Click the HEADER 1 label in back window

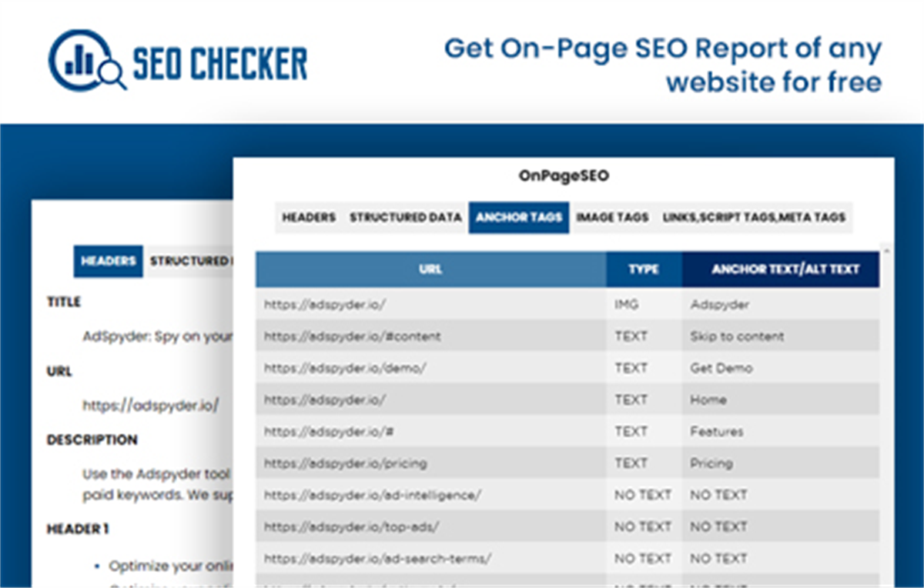click(x=78, y=530)
